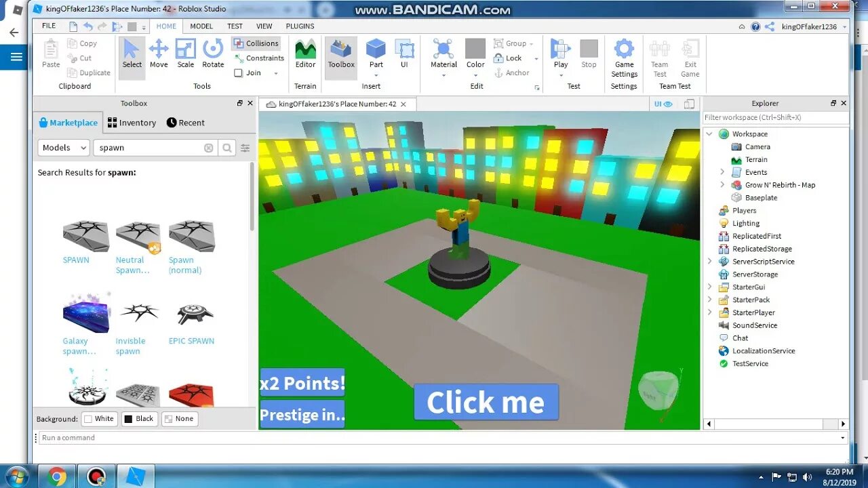Expand the StarterPack node
The height and width of the screenshot is (488, 868).
pyautogui.click(x=709, y=300)
